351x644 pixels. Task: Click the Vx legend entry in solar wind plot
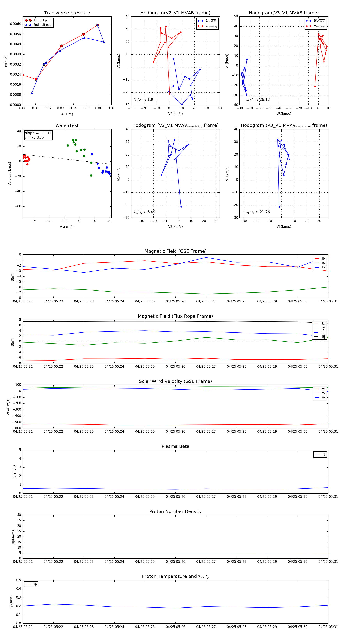pos(320,389)
